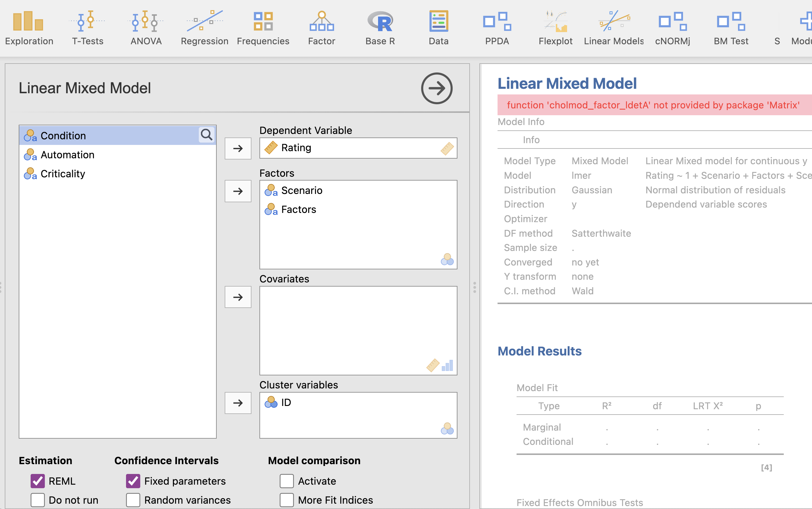Toggle Fixed parameters confidence interval checkbox
This screenshot has height=509, width=812.
[x=133, y=481]
